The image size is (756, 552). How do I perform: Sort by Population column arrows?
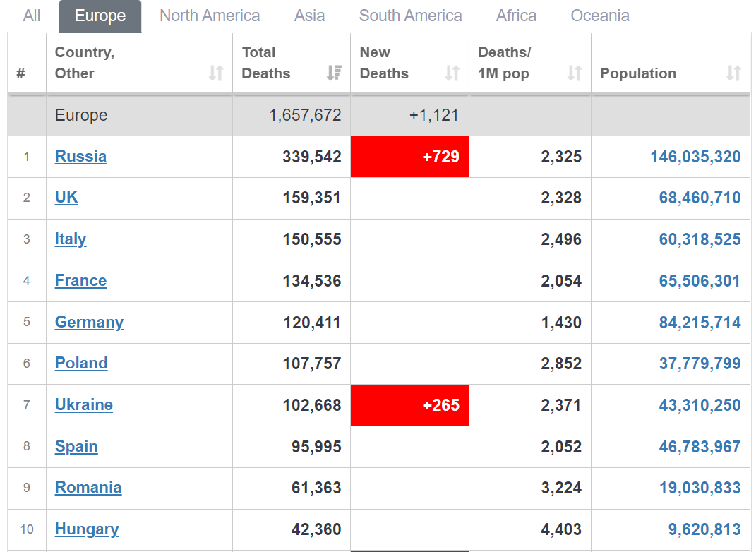[733, 73]
